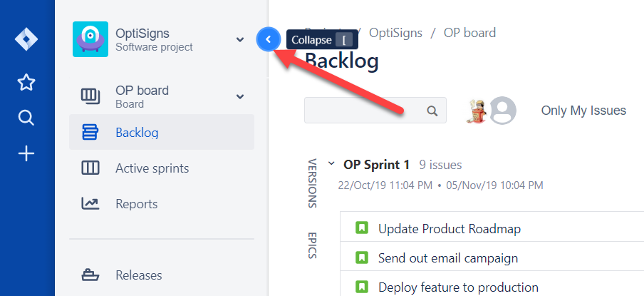Open starred items via star icon
This screenshot has width=644, height=296.
[26, 83]
